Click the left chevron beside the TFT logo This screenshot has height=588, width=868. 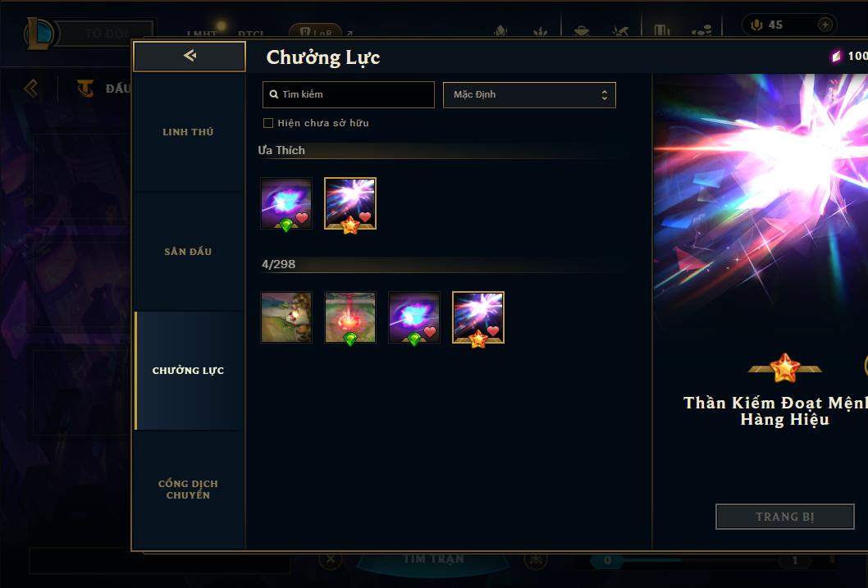31,88
